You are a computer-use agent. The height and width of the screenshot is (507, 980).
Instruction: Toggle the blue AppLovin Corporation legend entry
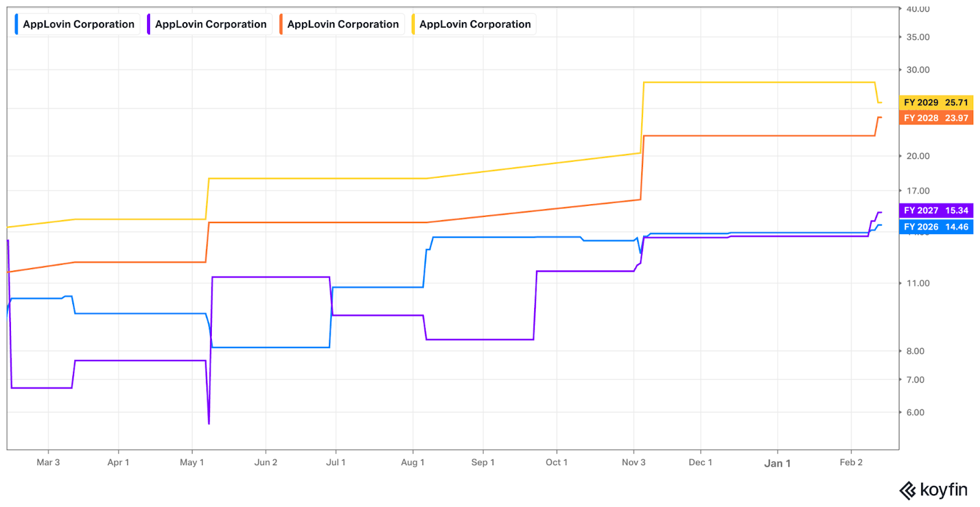[x=78, y=25]
